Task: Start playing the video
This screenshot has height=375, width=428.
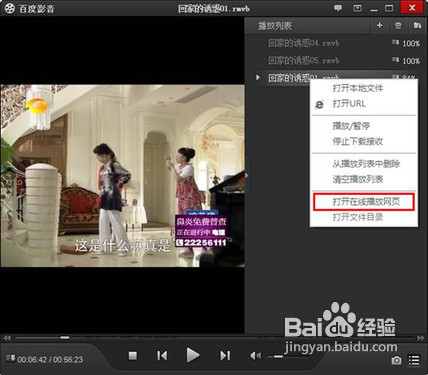Action: 192,355
